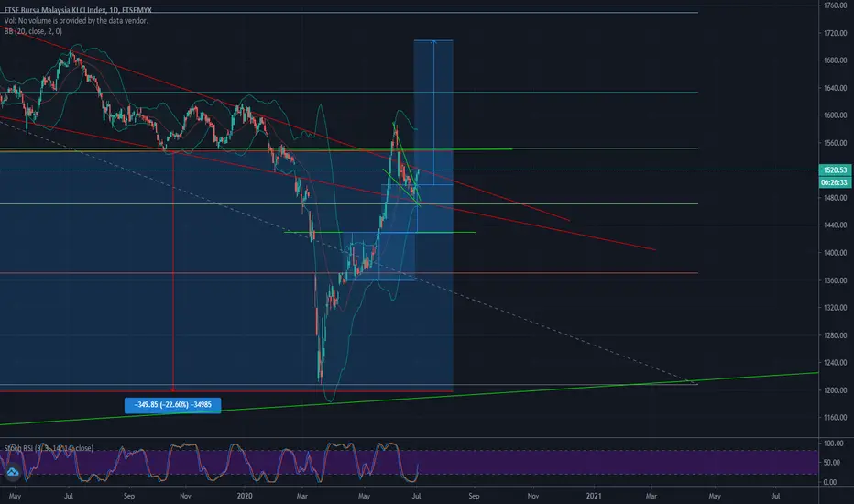Click the 'Vol: No volume is provided' legend
The width and height of the screenshot is (854, 504).
pos(76,21)
